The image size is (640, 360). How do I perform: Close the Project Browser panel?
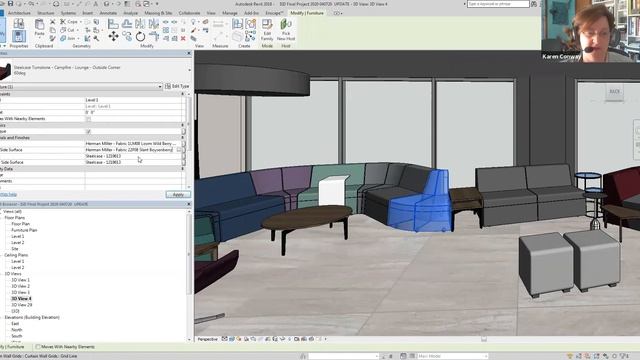(x=189, y=204)
